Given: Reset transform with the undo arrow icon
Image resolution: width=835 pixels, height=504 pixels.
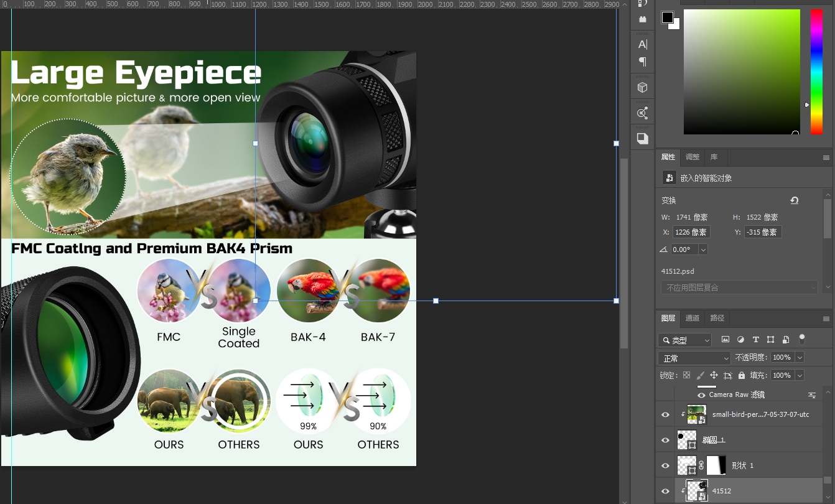Looking at the screenshot, I should coord(795,200).
